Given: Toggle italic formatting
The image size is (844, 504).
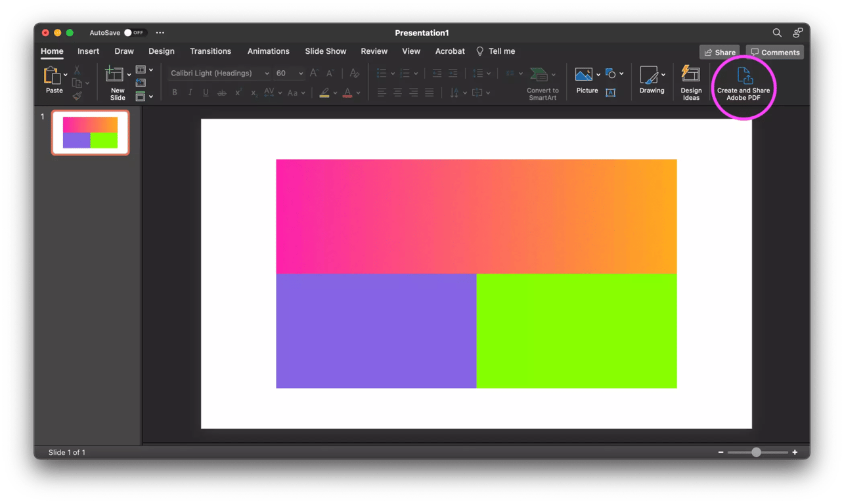Looking at the screenshot, I should point(190,93).
